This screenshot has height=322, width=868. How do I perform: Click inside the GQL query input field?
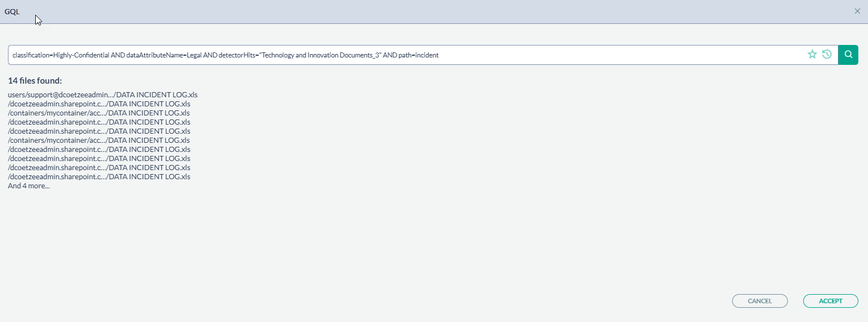click(x=568, y=55)
